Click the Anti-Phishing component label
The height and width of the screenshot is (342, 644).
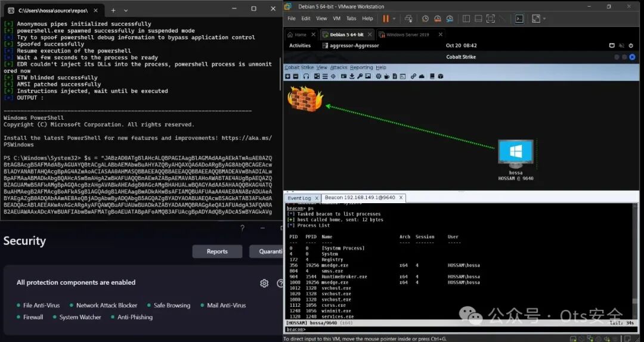pos(135,317)
